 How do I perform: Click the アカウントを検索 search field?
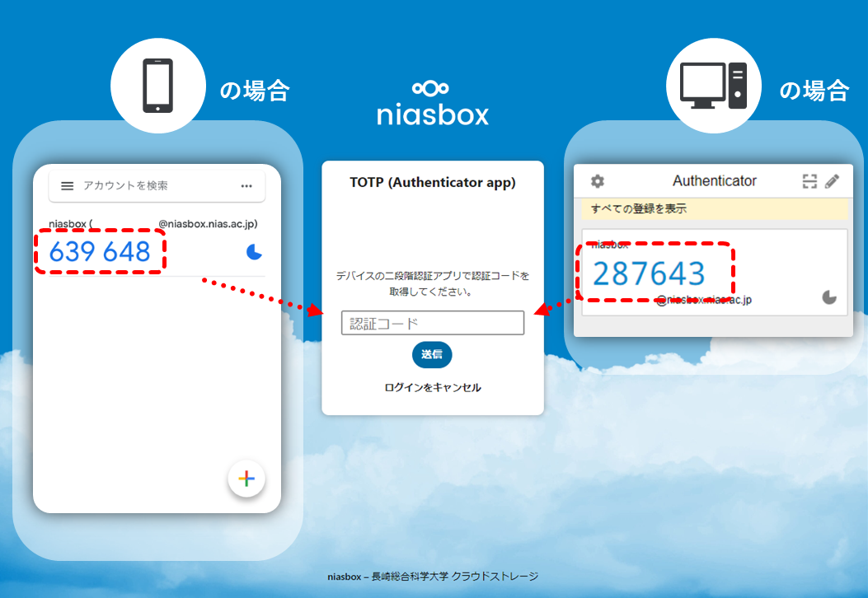click(157, 186)
